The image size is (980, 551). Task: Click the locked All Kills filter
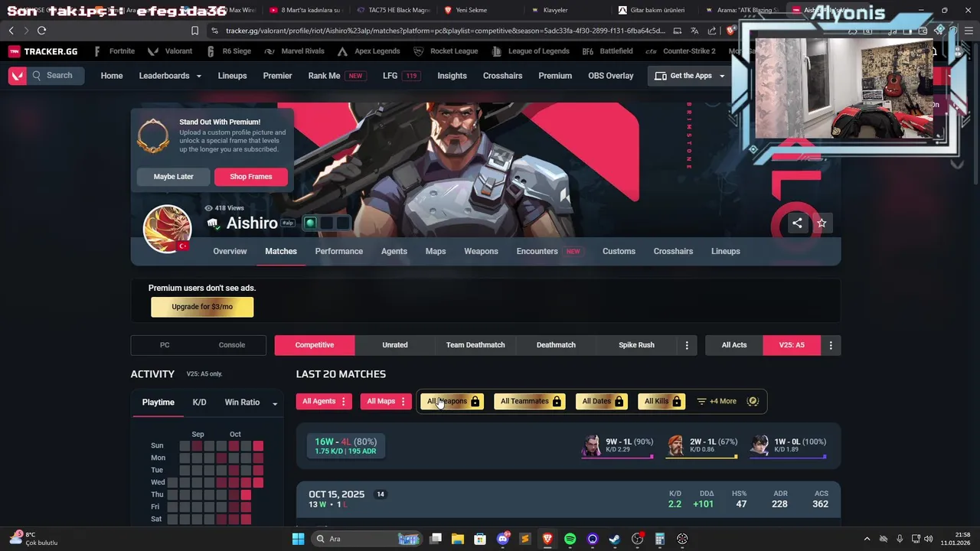click(x=661, y=402)
